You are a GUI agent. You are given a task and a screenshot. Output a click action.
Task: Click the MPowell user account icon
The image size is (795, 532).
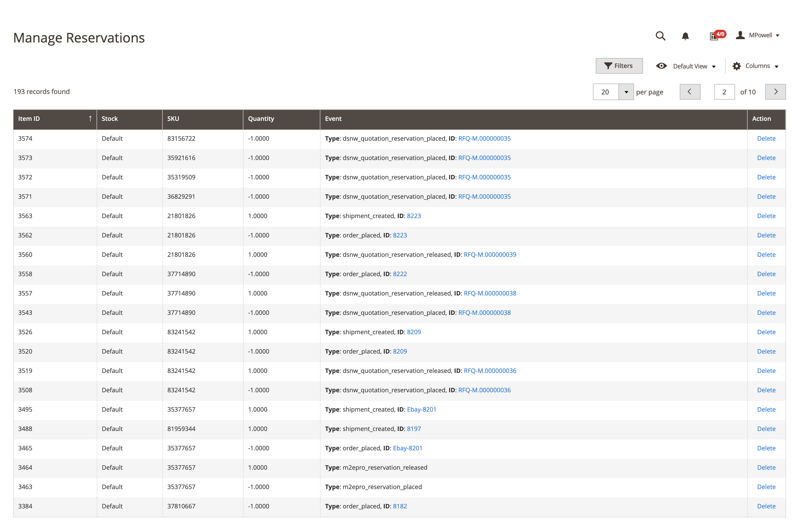[740, 35]
